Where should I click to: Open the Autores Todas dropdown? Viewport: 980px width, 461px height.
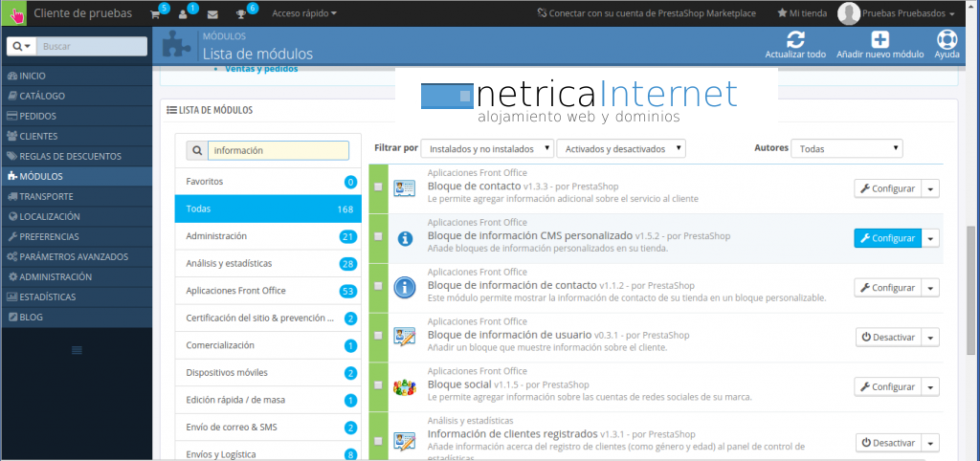tap(847, 148)
